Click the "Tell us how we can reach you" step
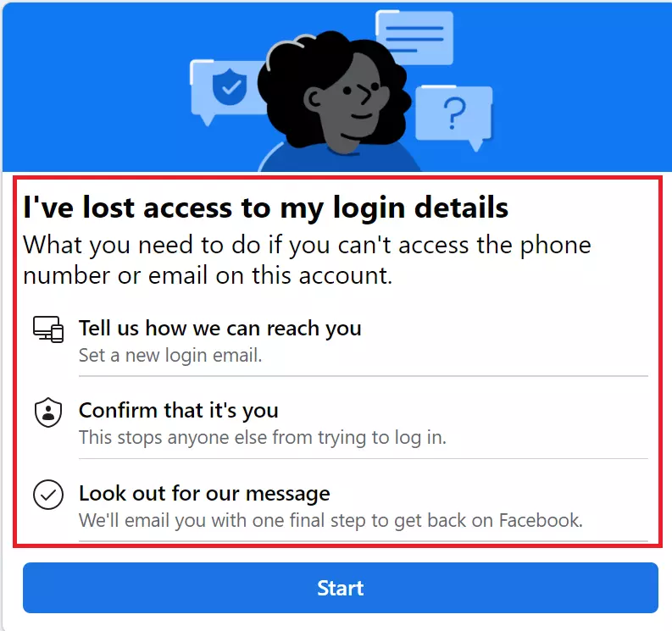Screen dimensions: 672x631 coord(219,328)
